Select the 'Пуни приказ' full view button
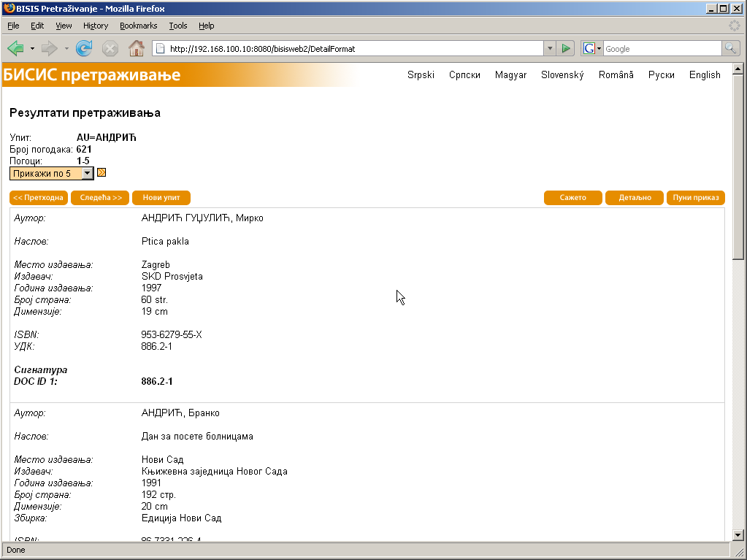The image size is (747, 560). tap(695, 198)
